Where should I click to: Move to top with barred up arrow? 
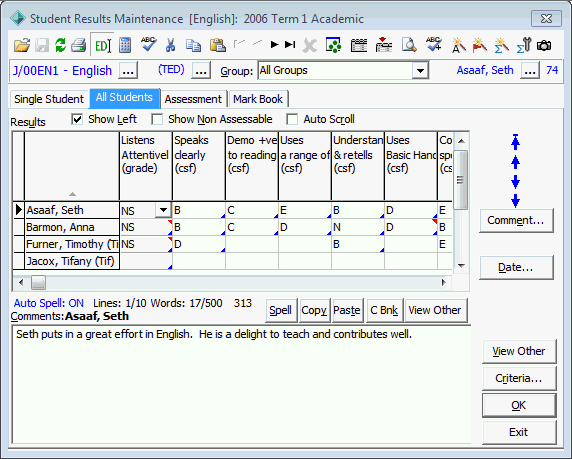(x=515, y=142)
